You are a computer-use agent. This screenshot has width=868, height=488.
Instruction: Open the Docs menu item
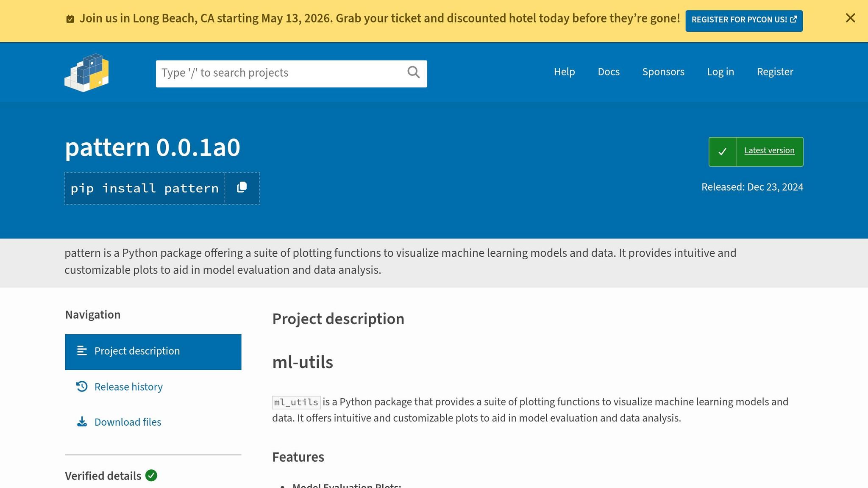(608, 72)
